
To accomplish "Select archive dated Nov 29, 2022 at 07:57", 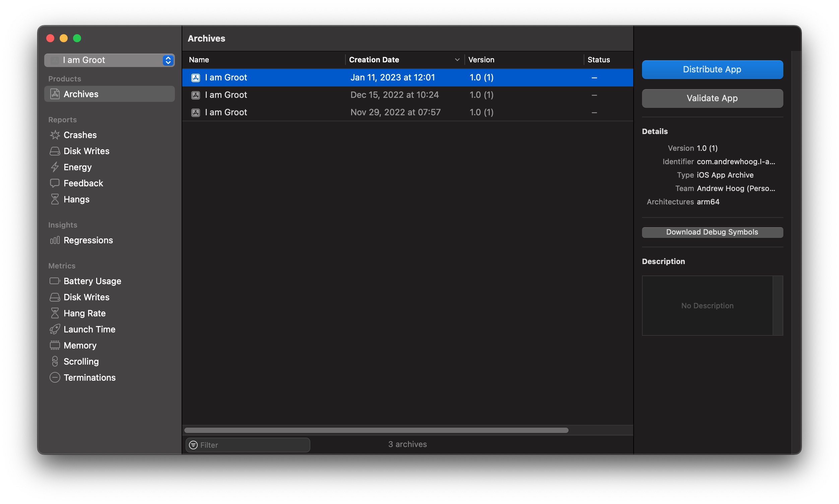I will [x=407, y=112].
